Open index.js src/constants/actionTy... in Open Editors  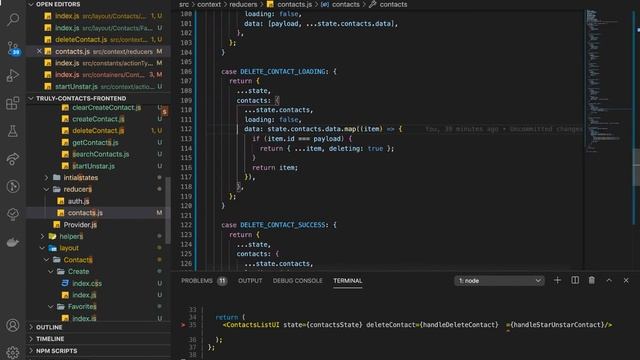pyautogui.click(x=99, y=63)
